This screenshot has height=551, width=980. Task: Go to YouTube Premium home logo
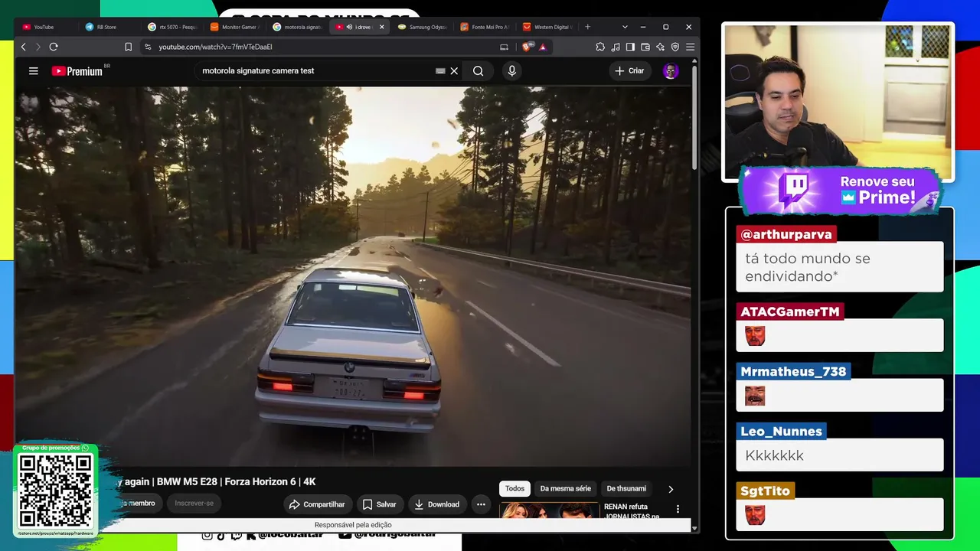77,71
